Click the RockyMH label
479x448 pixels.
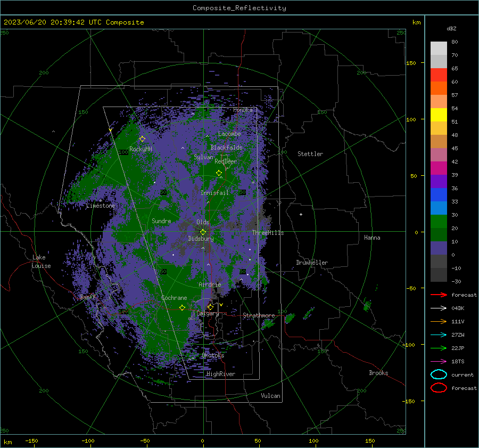(x=141, y=149)
